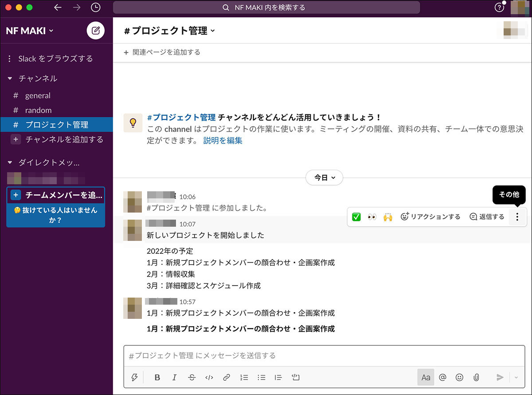
Task: Click the lightbulb icon in channel intro
Action: click(133, 123)
